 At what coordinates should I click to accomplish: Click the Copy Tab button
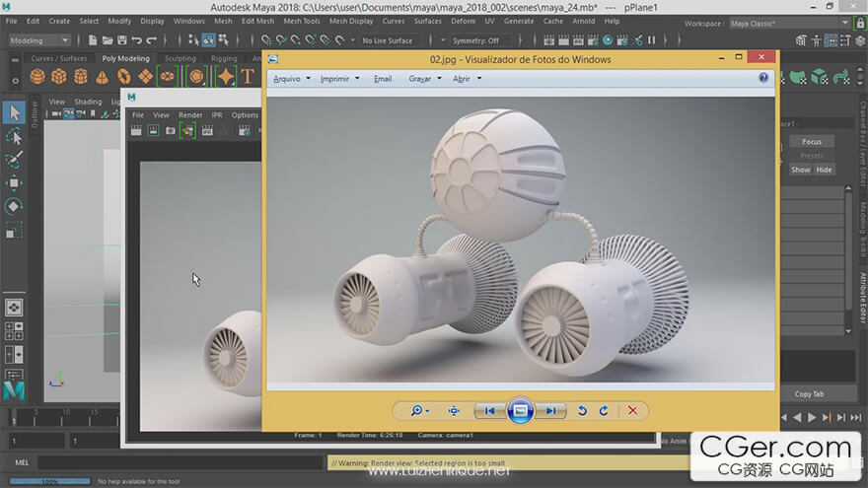click(809, 394)
